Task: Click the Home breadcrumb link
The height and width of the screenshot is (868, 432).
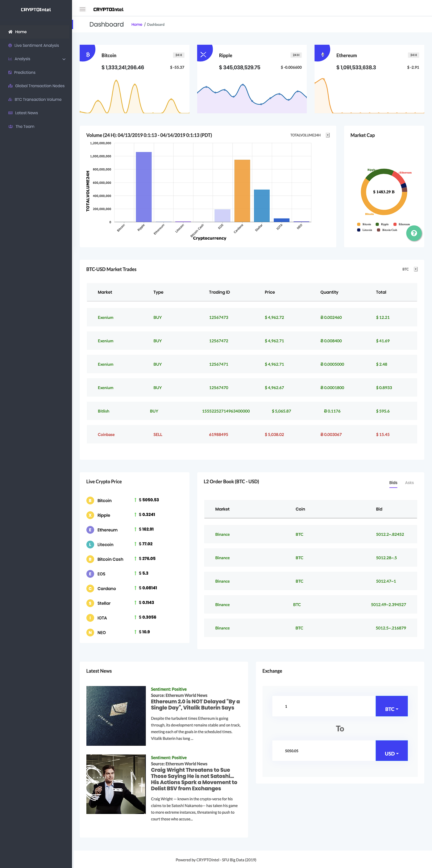Action: [137, 25]
